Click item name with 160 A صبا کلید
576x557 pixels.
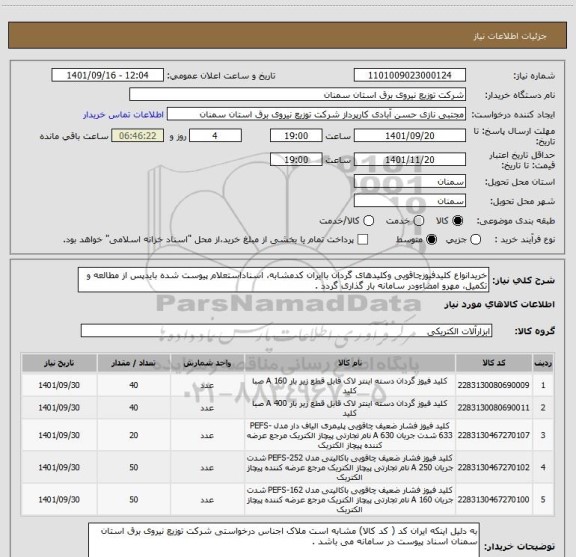[350, 385]
